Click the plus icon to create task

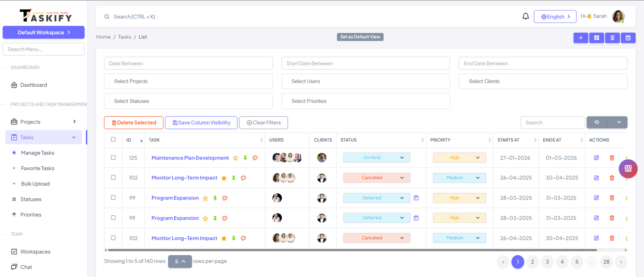click(x=581, y=37)
